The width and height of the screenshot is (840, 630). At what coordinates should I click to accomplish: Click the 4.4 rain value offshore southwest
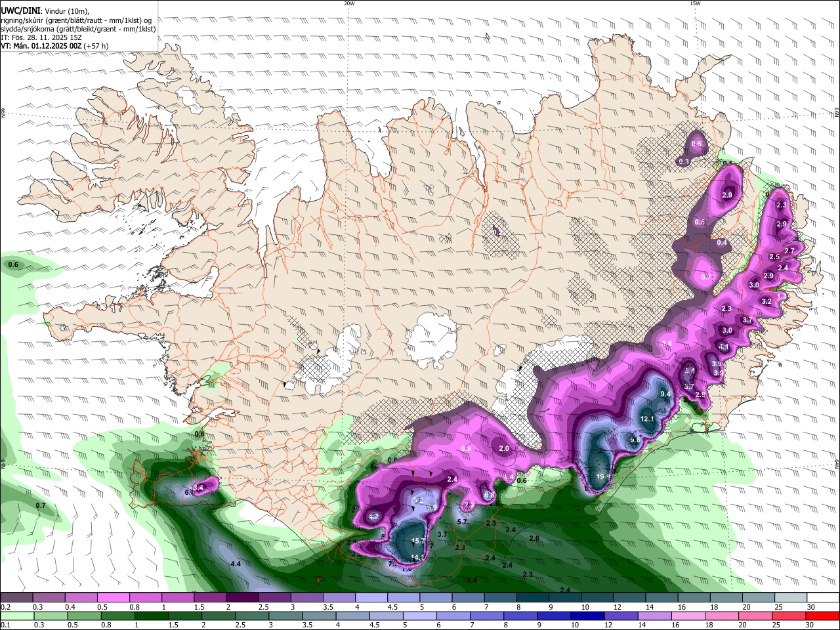pos(236,564)
